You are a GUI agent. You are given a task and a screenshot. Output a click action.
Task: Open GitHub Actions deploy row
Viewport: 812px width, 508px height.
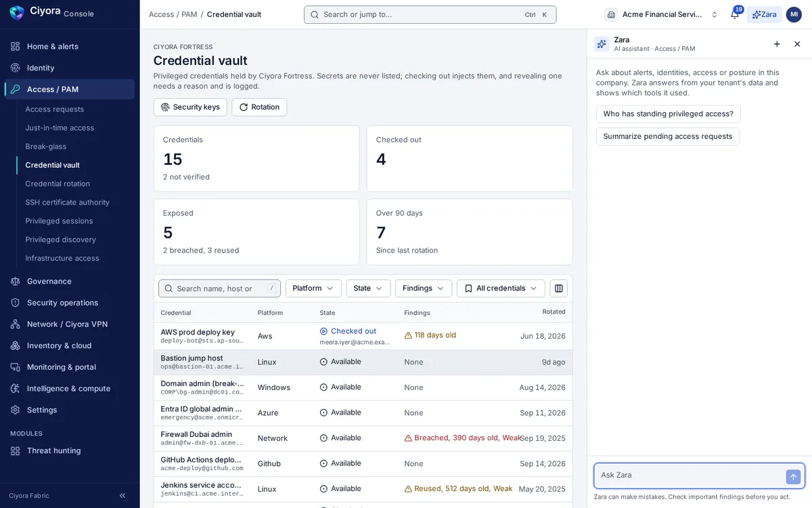pos(363,463)
